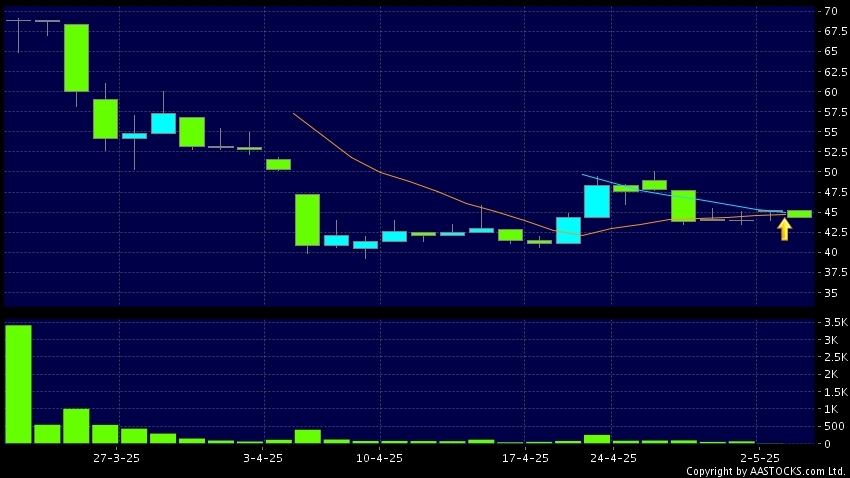Click the 40 price axis label
Screen dimensions: 850x478
(830, 252)
